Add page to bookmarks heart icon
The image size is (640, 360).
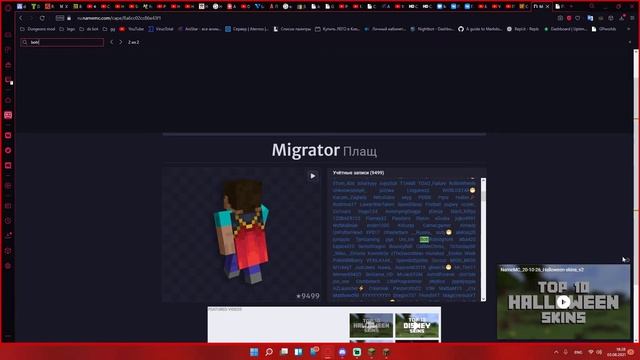click(578, 18)
